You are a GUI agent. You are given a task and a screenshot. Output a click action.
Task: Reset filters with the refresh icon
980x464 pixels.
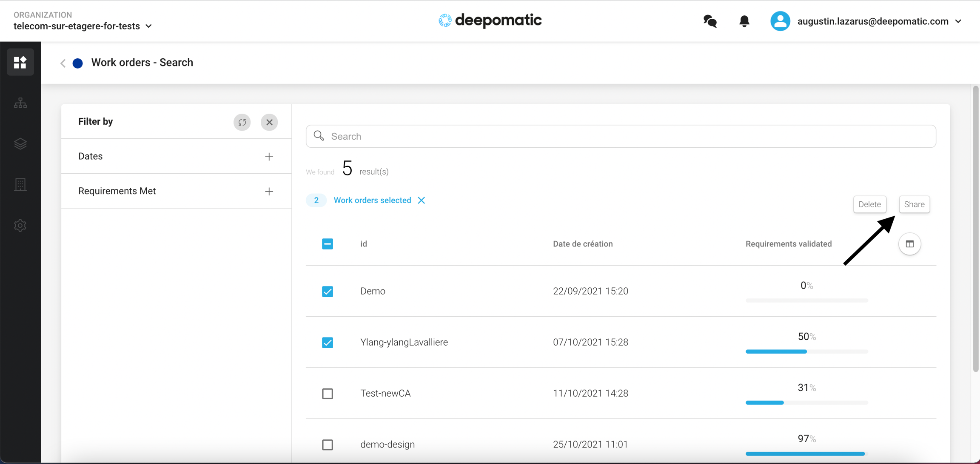(242, 122)
